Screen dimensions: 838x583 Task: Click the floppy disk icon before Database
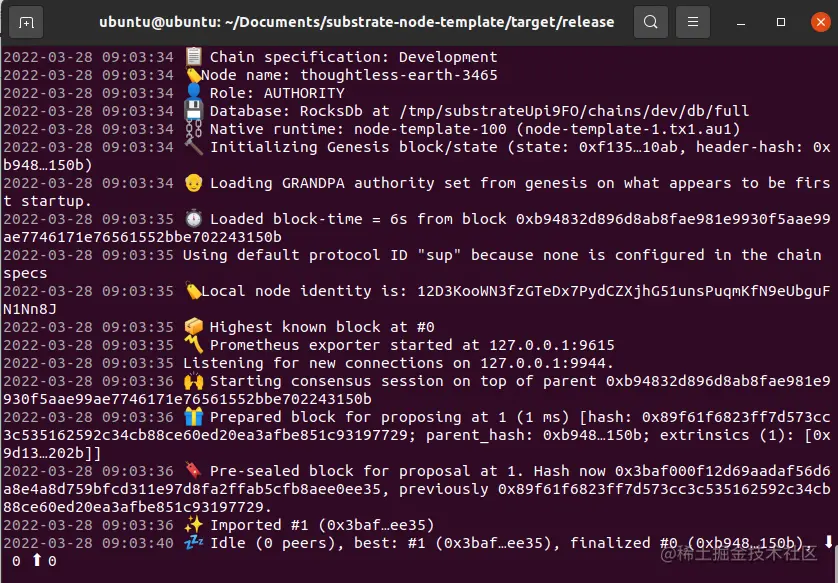click(x=193, y=111)
